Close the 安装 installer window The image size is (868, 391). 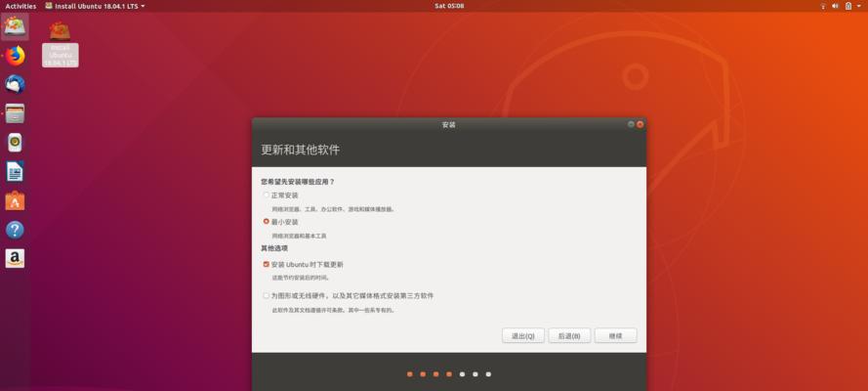click(640, 124)
